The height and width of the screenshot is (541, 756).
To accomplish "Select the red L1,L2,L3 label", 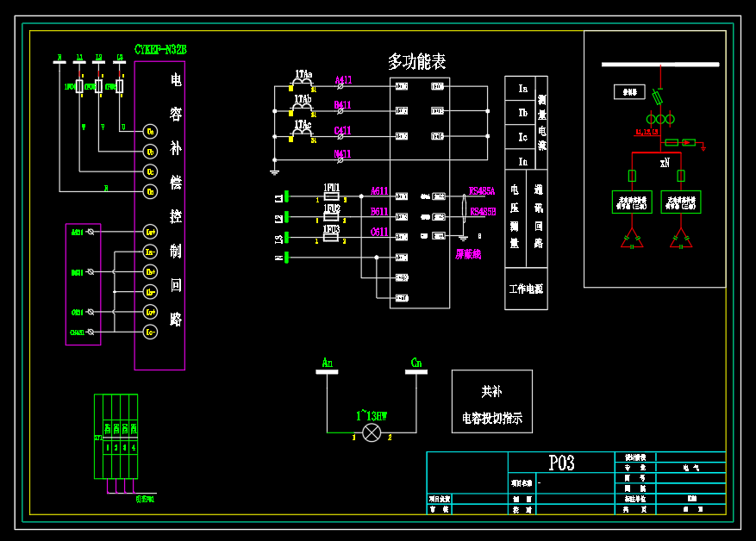I will click(647, 132).
